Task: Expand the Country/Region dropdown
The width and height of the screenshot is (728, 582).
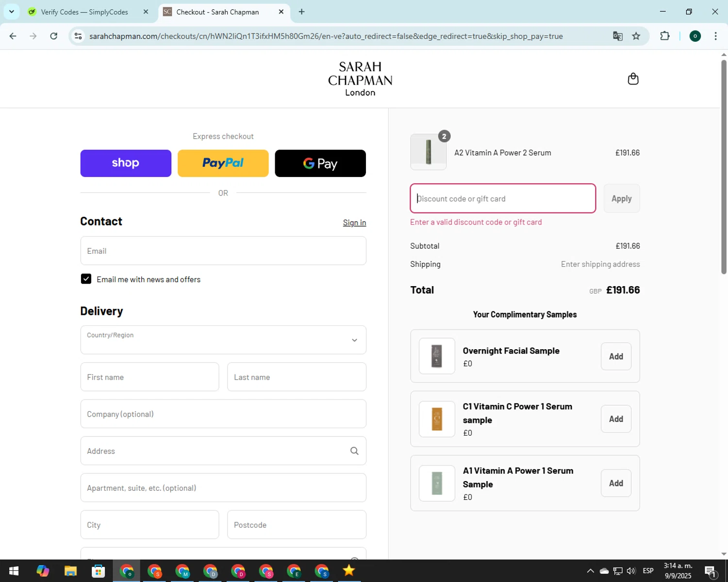Action: [223, 340]
